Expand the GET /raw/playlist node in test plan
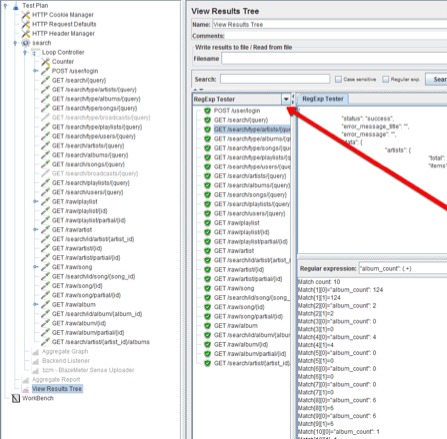447x439 pixels. click(35, 202)
